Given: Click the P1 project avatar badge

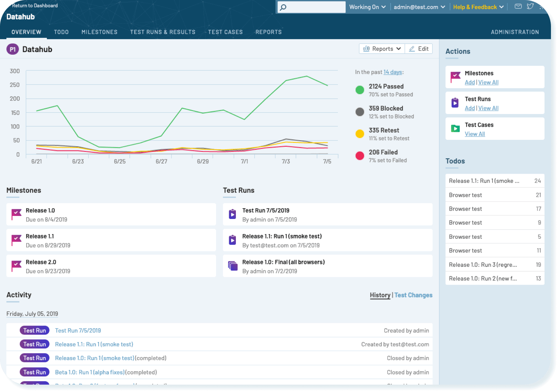Looking at the screenshot, I should pyautogui.click(x=12, y=49).
